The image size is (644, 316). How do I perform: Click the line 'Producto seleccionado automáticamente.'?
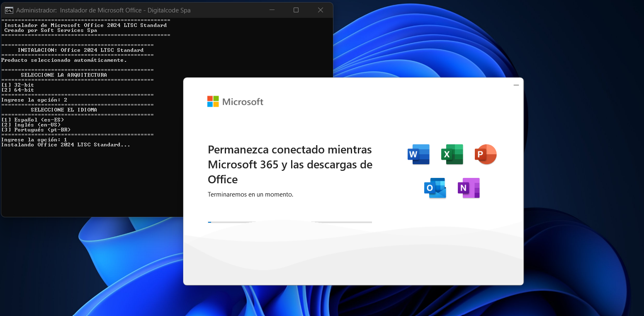coord(64,60)
